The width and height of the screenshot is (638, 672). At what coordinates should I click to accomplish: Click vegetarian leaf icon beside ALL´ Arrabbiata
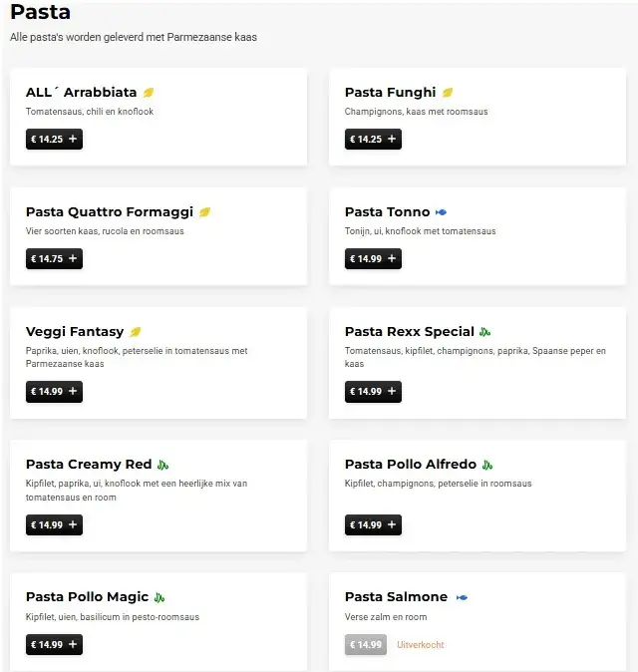[x=149, y=93]
